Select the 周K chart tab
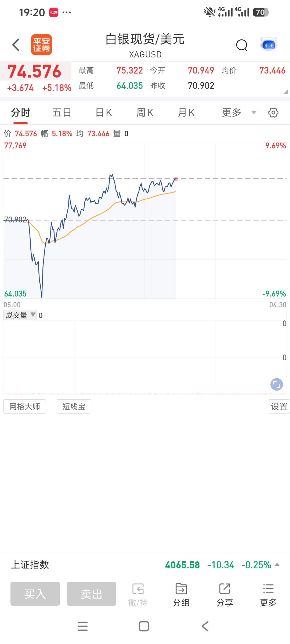 click(145, 112)
